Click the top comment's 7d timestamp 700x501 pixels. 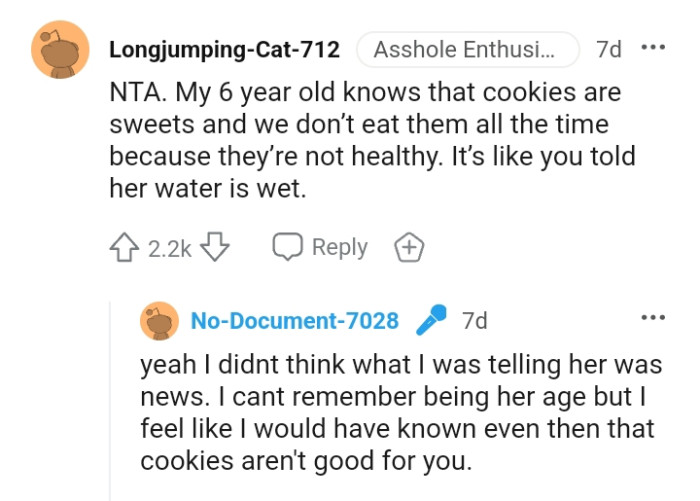coord(609,49)
